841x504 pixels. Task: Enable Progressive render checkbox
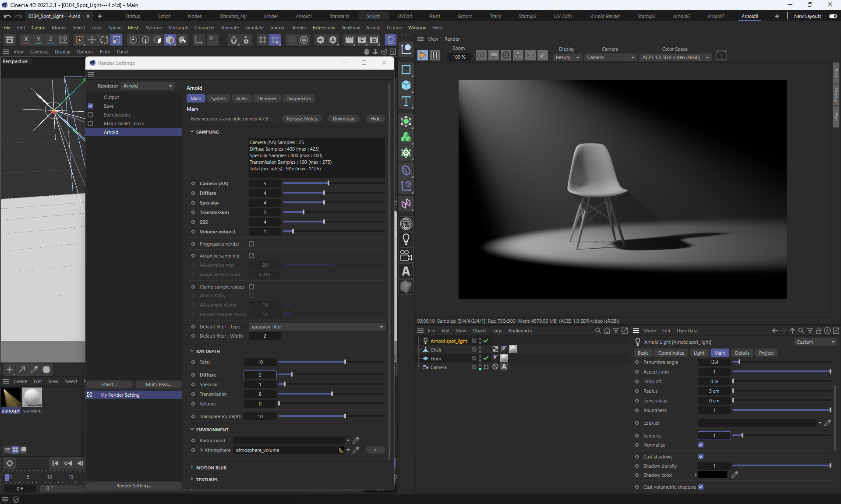click(x=251, y=244)
